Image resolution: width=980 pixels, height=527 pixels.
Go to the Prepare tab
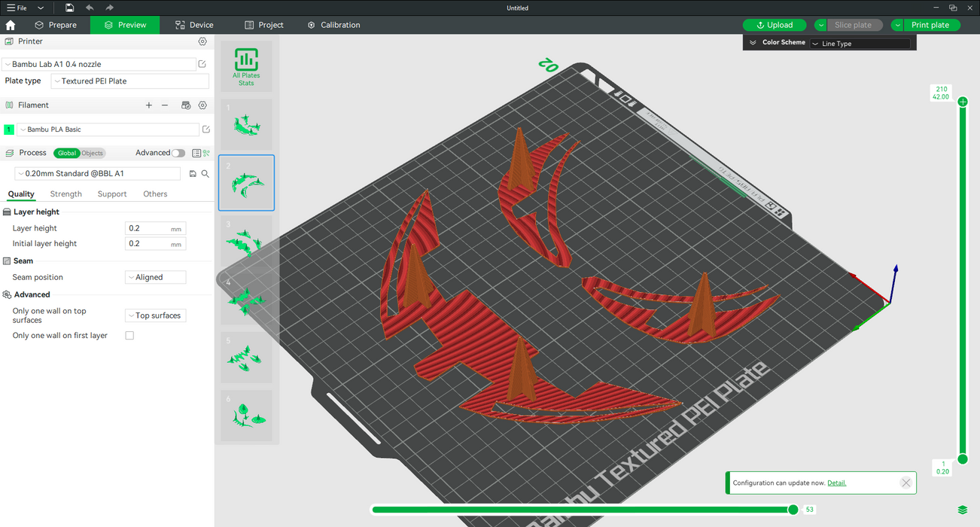(56, 25)
